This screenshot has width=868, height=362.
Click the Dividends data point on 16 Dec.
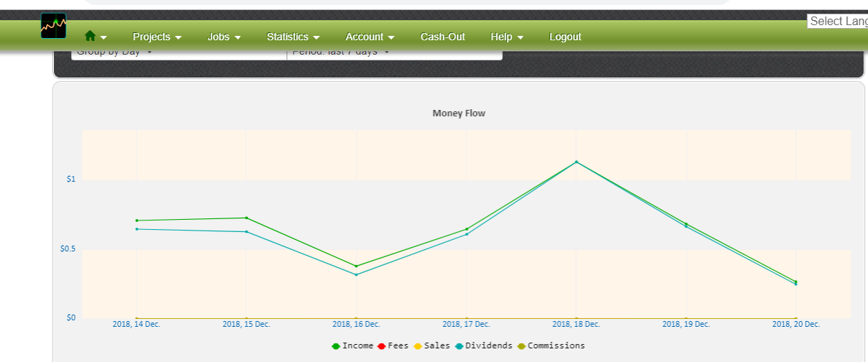[x=356, y=274]
